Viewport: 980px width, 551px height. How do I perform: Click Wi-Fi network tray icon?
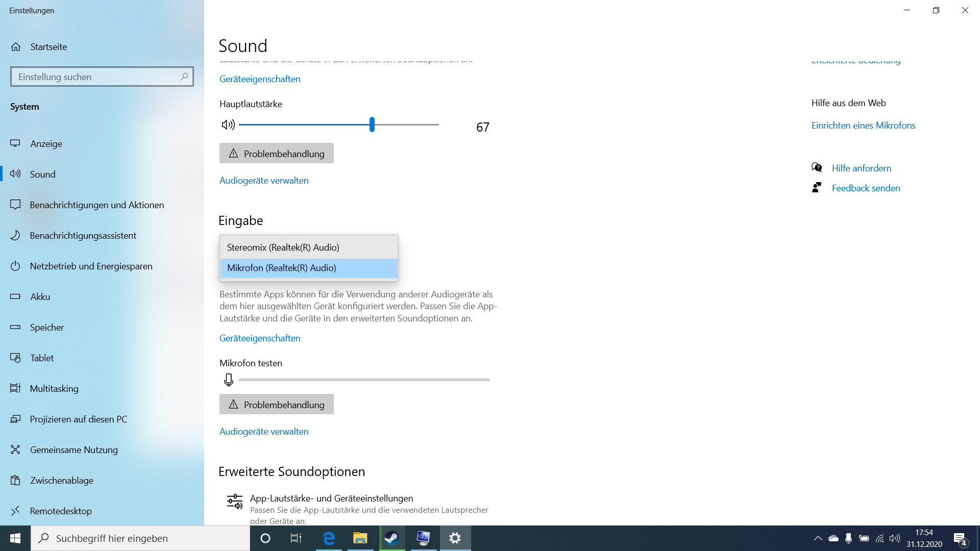tap(879, 538)
